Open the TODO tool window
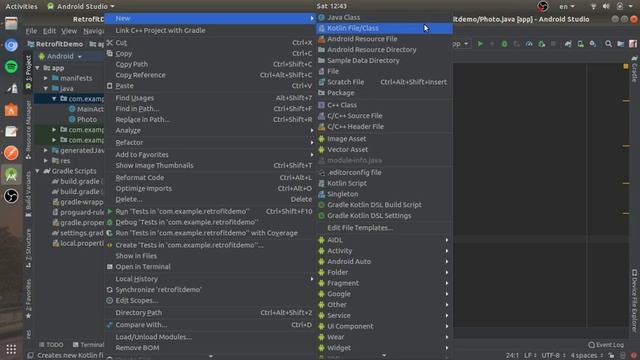 click(51, 345)
